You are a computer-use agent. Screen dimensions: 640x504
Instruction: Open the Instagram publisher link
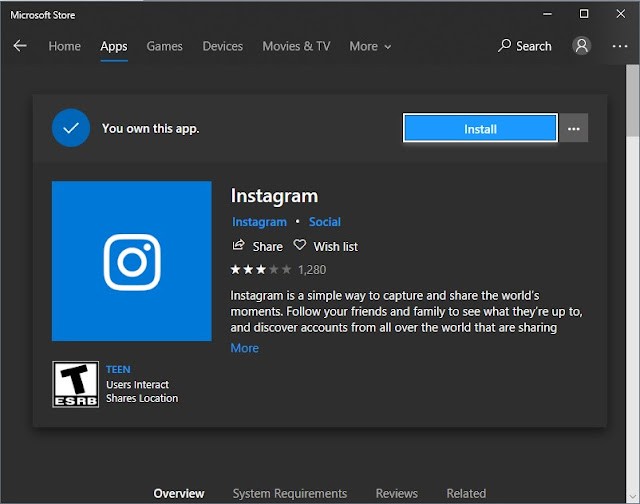pyautogui.click(x=259, y=222)
